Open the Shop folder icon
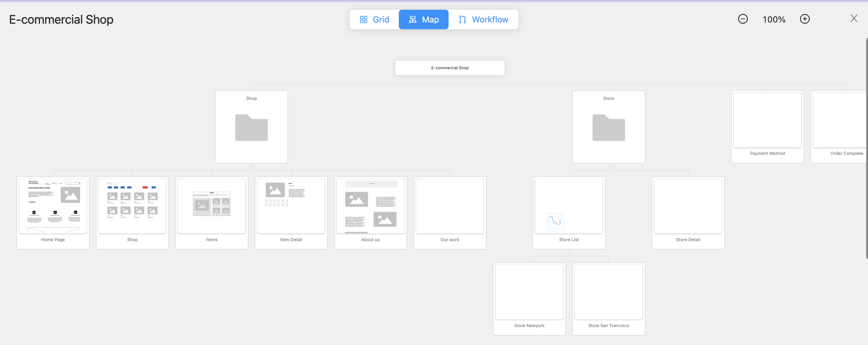The height and width of the screenshot is (345, 868). 251,128
